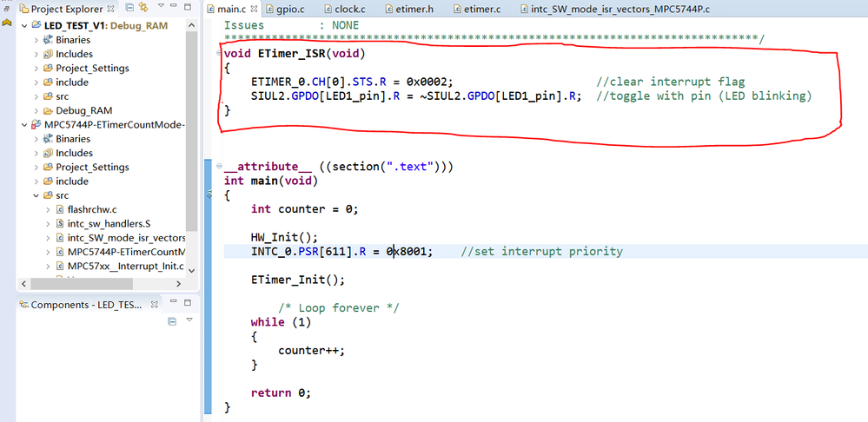Click Project Explorer scroll up arrow
The height and width of the screenshot is (422, 868).
(191, 25)
